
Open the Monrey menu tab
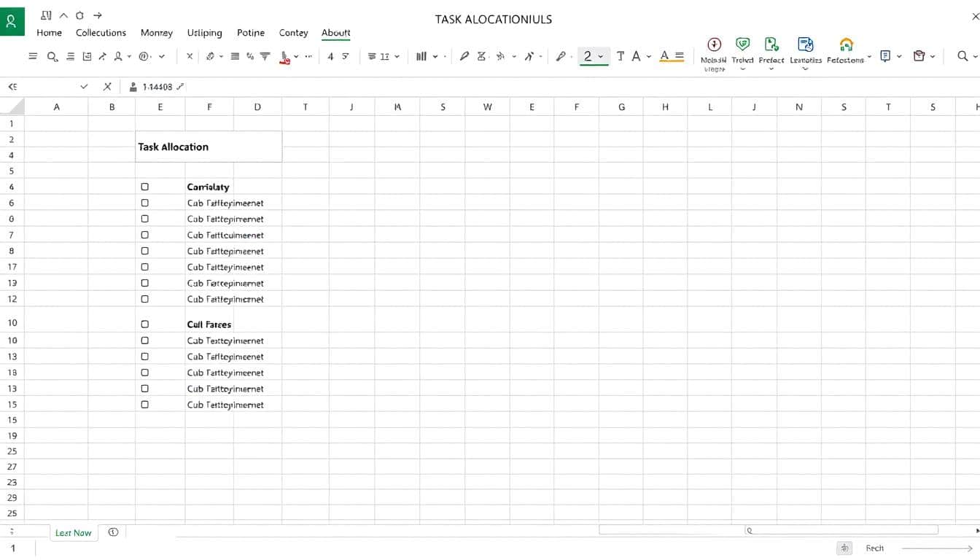coord(157,33)
